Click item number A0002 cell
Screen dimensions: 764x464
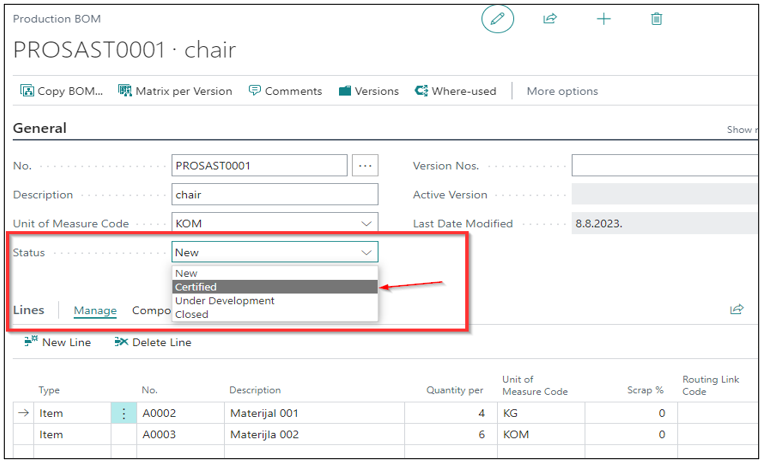point(180,413)
